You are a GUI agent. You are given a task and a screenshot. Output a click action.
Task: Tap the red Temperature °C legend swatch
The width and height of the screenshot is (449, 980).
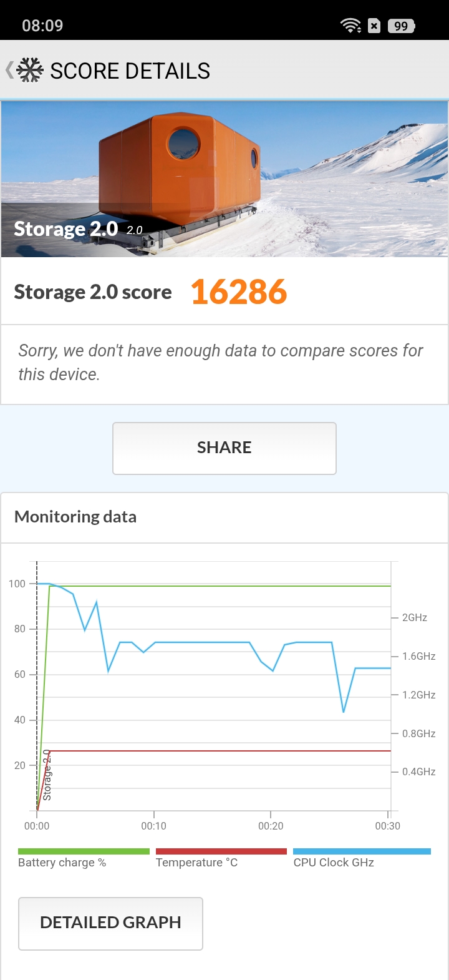click(x=221, y=851)
